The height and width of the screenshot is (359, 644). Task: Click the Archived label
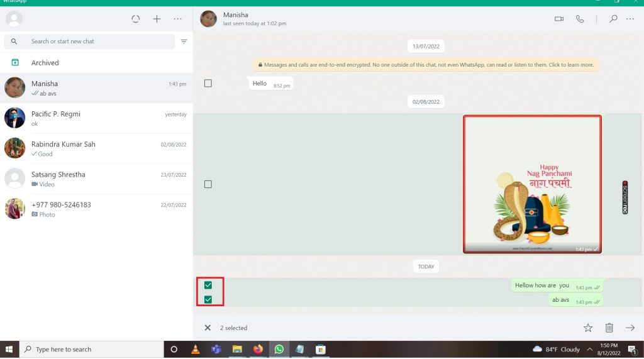point(45,63)
